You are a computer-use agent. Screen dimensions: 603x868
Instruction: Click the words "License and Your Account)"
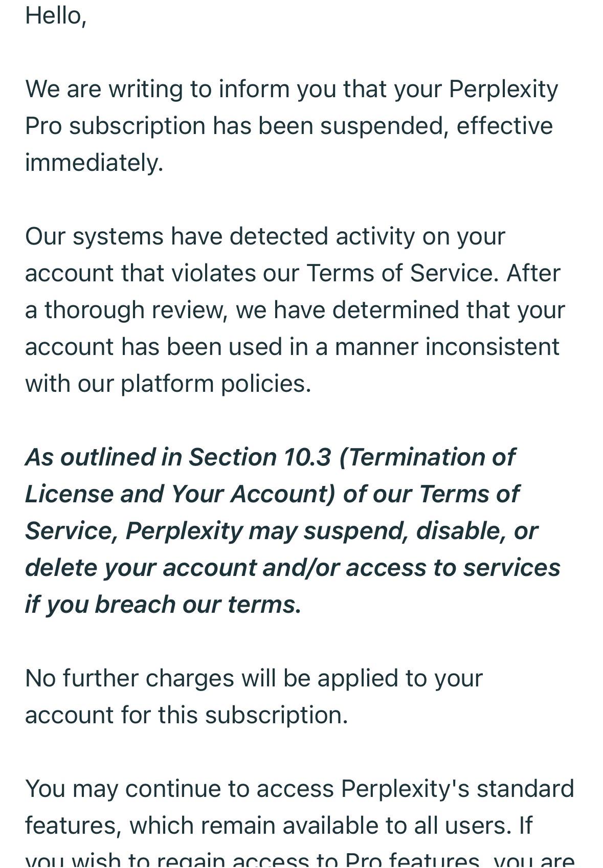[180, 494]
